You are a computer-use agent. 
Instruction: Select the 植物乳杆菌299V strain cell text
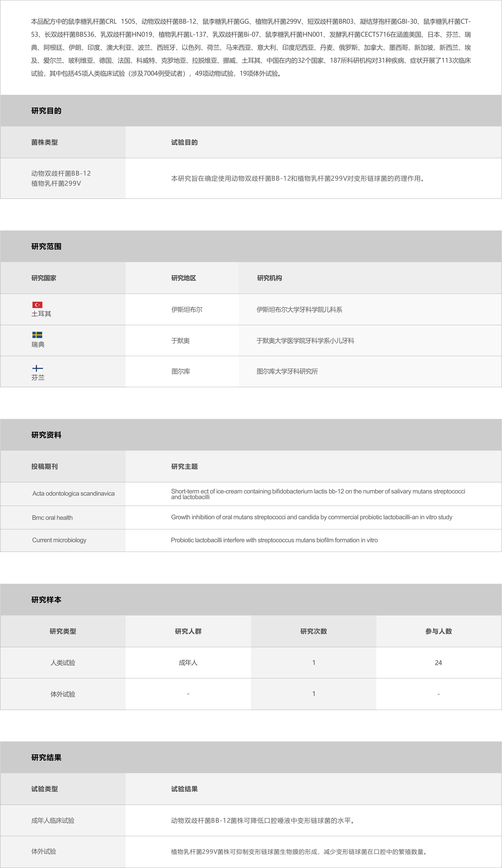pos(56,184)
